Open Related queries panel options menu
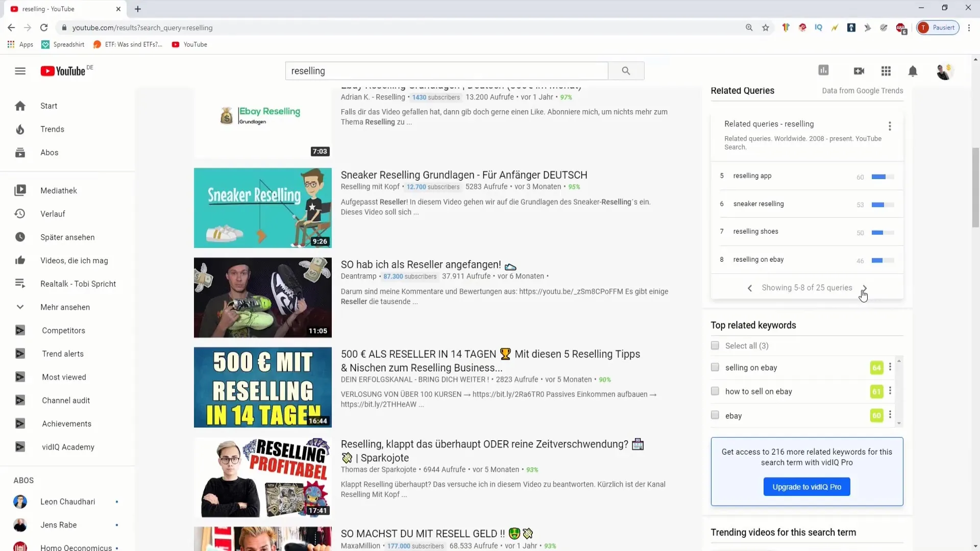 click(x=890, y=126)
